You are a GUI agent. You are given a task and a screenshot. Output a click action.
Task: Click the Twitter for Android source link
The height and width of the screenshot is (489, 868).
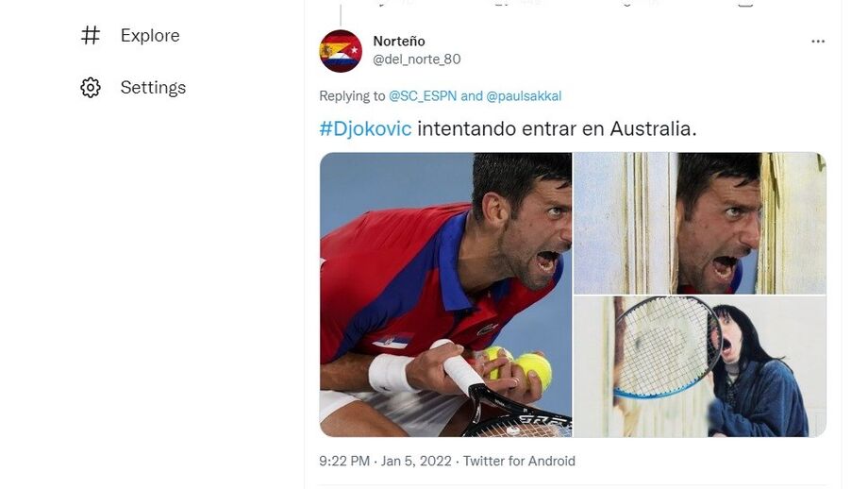[x=519, y=461]
